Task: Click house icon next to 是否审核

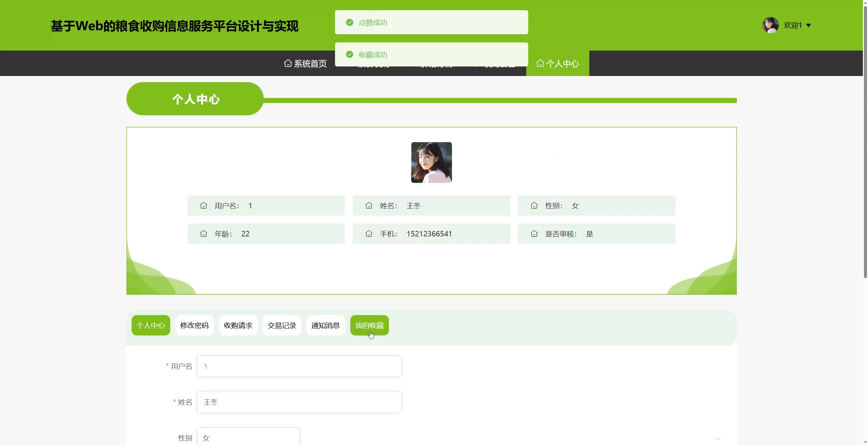Action: [x=534, y=234]
